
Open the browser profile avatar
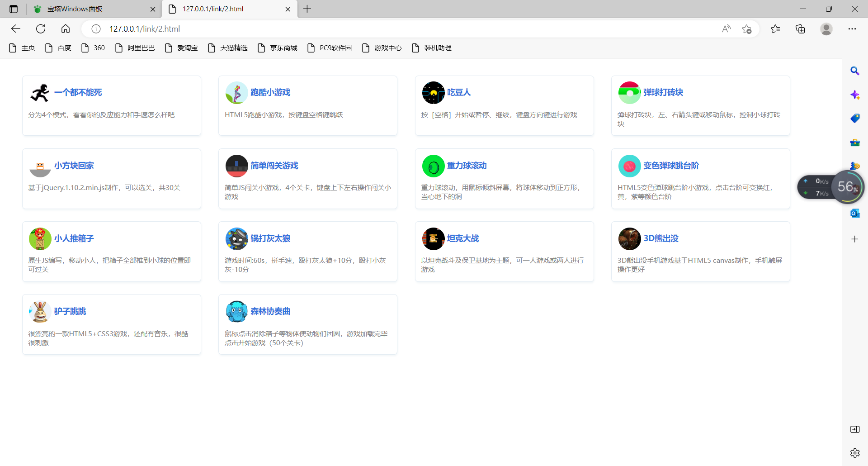[x=826, y=29]
